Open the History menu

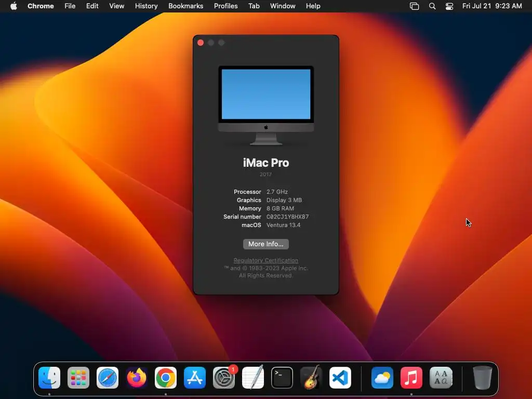pos(146,6)
